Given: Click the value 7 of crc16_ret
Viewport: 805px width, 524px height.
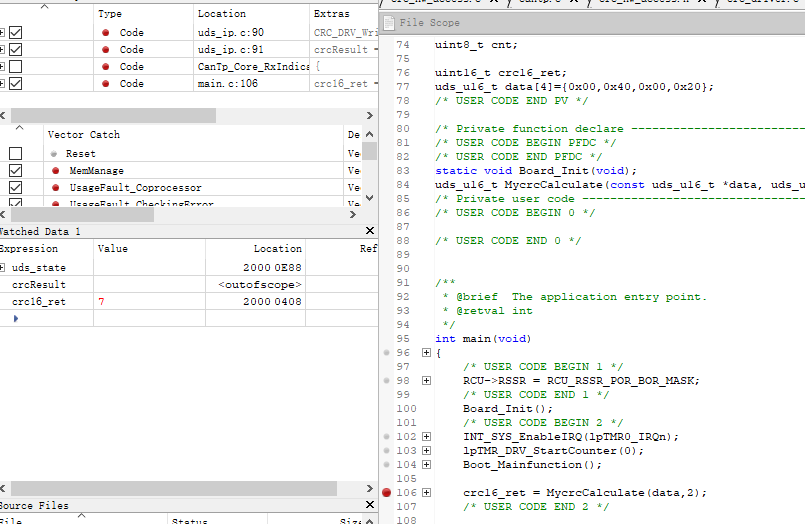Looking at the screenshot, I should click(x=101, y=301).
